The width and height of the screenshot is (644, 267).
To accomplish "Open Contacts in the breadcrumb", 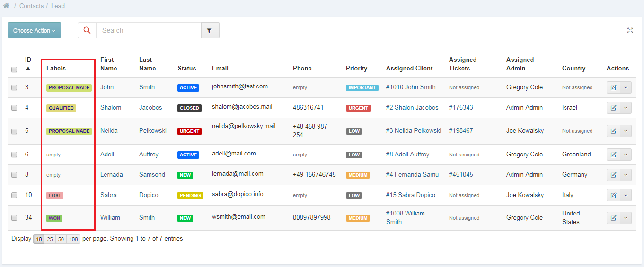I will pos(31,6).
